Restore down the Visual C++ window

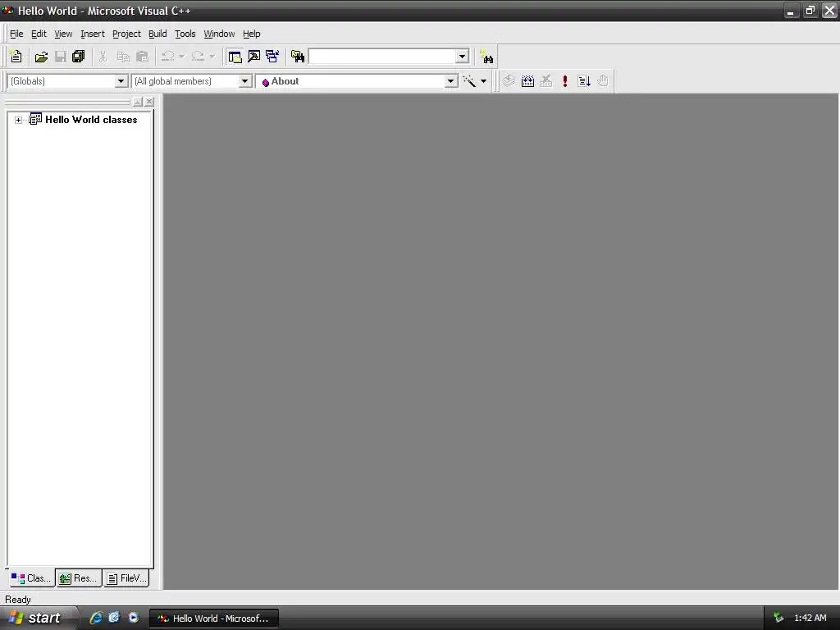coord(810,10)
